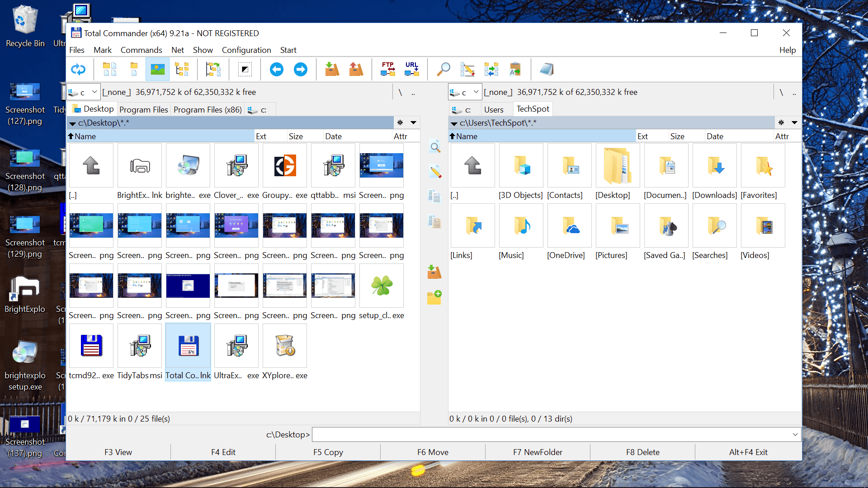868x488 pixels.
Task: Go back with the blue left arrow
Action: coord(277,70)
